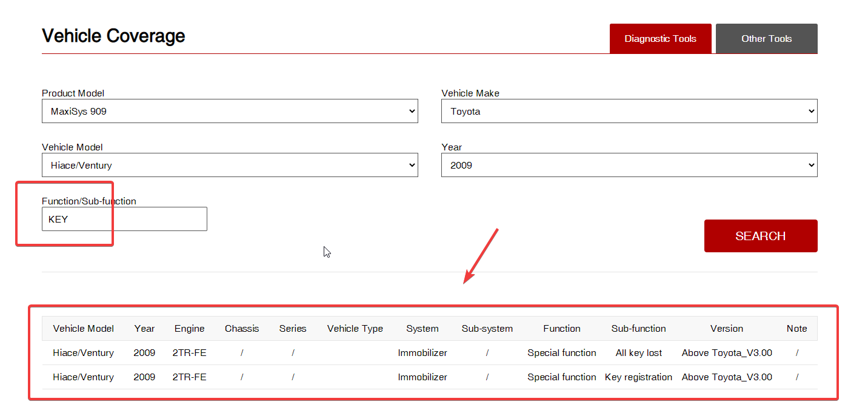Expand the Vehicle Model dropdown showing Hiace/Ventury
Image resolution: width=868 pixels, height=413 pixels.
point(229,166)
